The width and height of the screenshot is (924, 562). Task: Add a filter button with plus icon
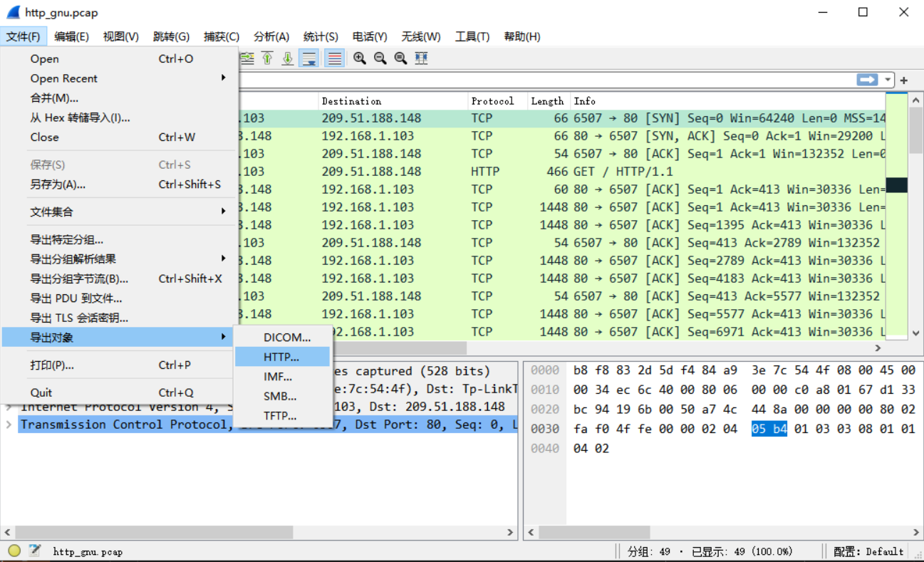(x=904, y=80)
